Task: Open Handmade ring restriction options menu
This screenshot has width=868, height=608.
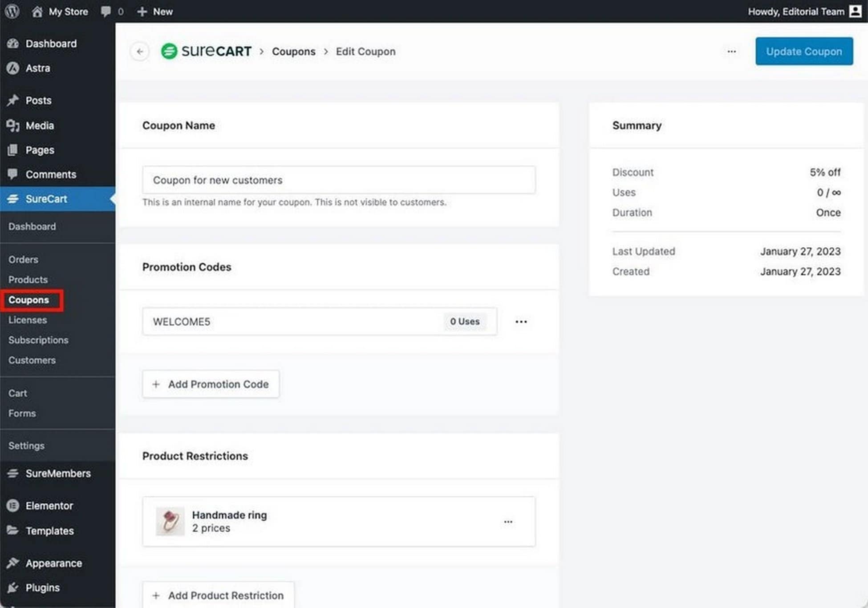Action: point(508,522)
